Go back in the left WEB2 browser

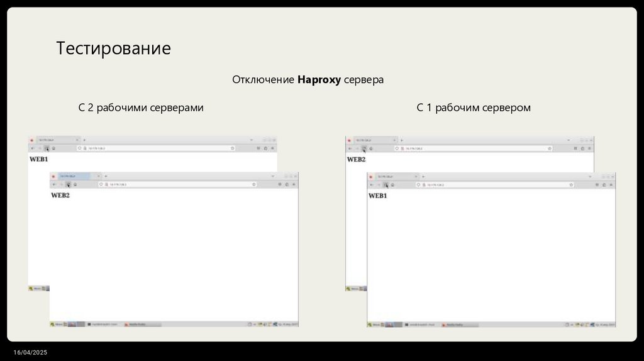pyautogui.click(x=54, y=185)
